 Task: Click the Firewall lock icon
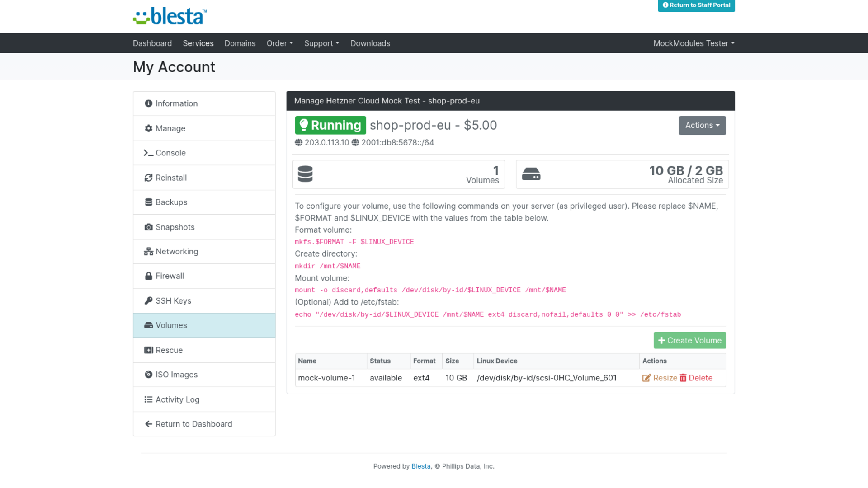tap(148, 276)
